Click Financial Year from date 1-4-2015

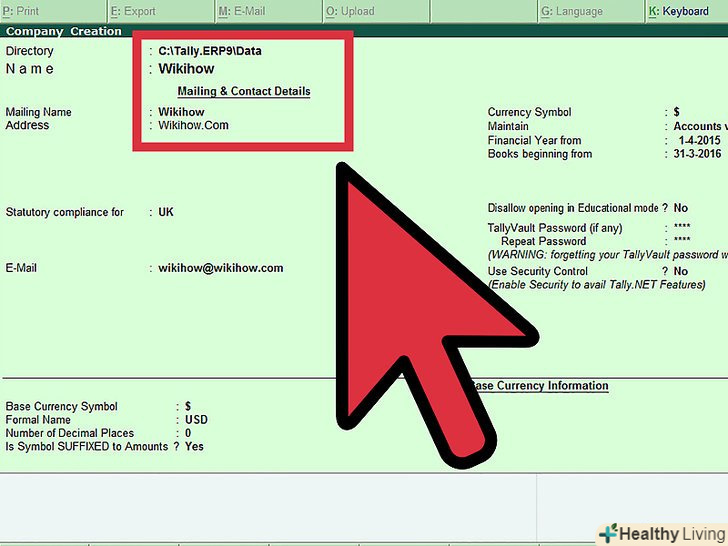coord(699,140)
